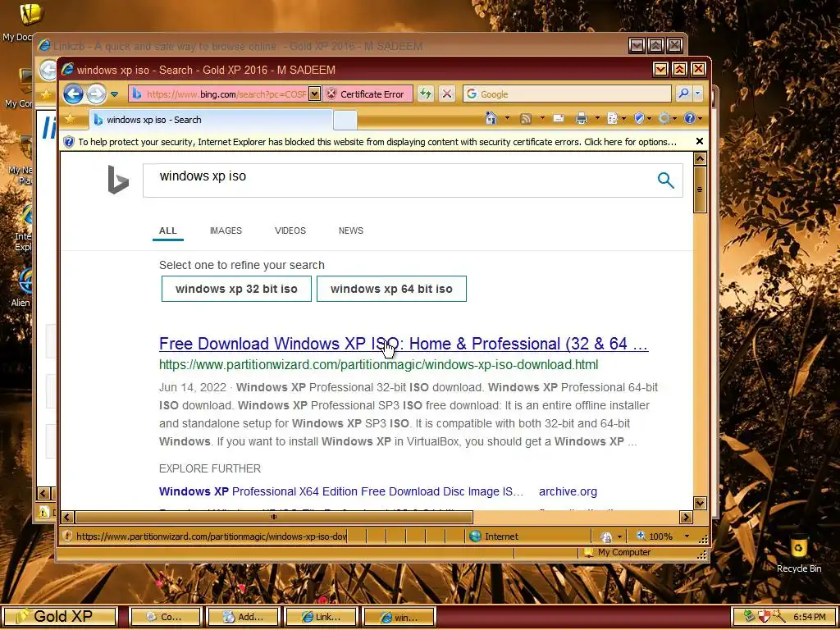
Task: Click the horizontal scrollbar left arrow
Action: [67, 517]
